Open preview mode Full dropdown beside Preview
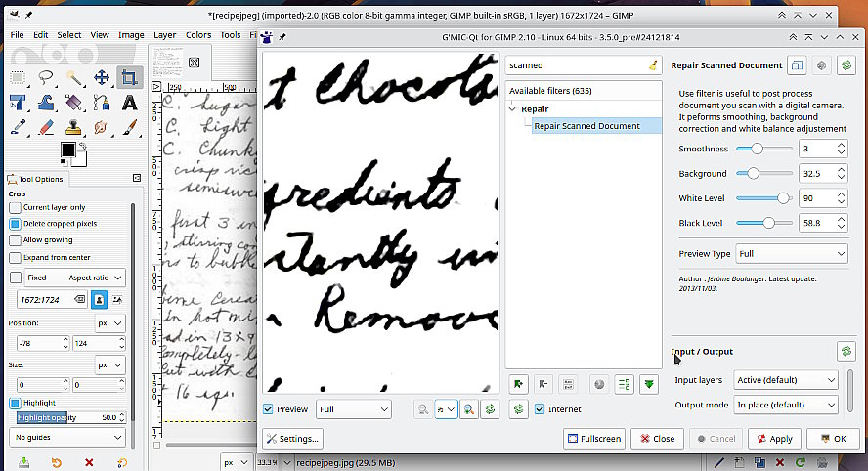This screenshot has width=868, height=471. pyautogui.click(x=353, y=409)
